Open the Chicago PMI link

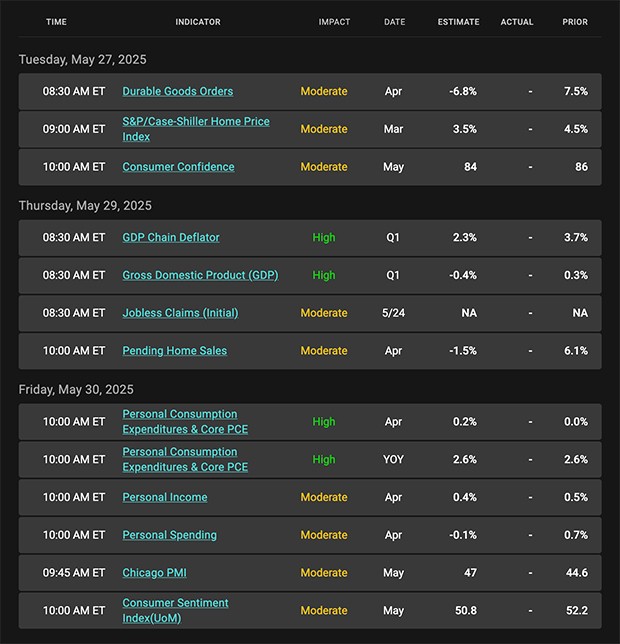tap(154, 573)
